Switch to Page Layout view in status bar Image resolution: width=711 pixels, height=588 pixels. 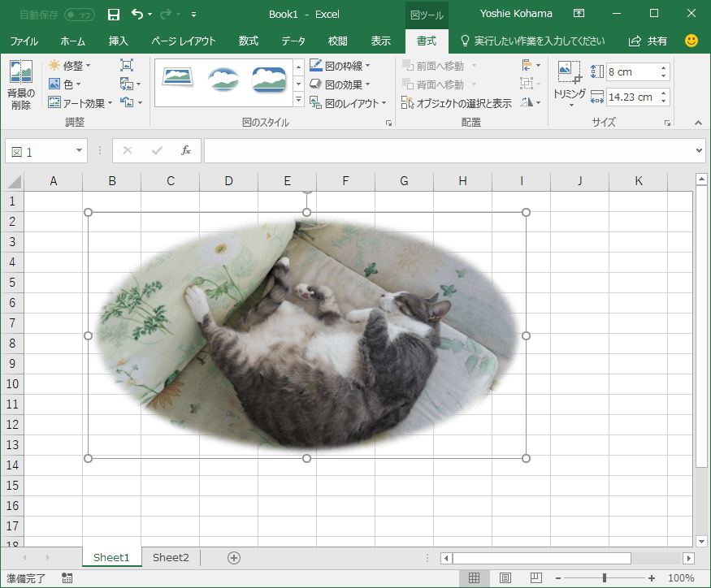tap(505, 577)
